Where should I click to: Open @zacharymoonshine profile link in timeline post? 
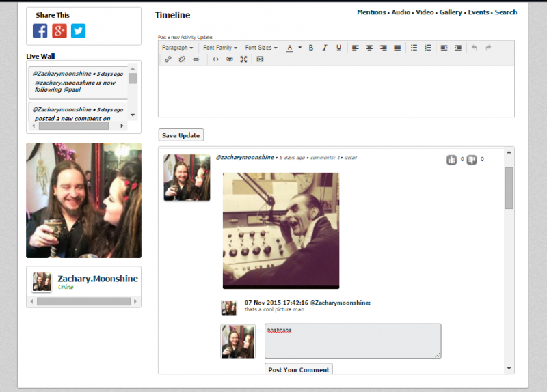[x=245, y=158]
